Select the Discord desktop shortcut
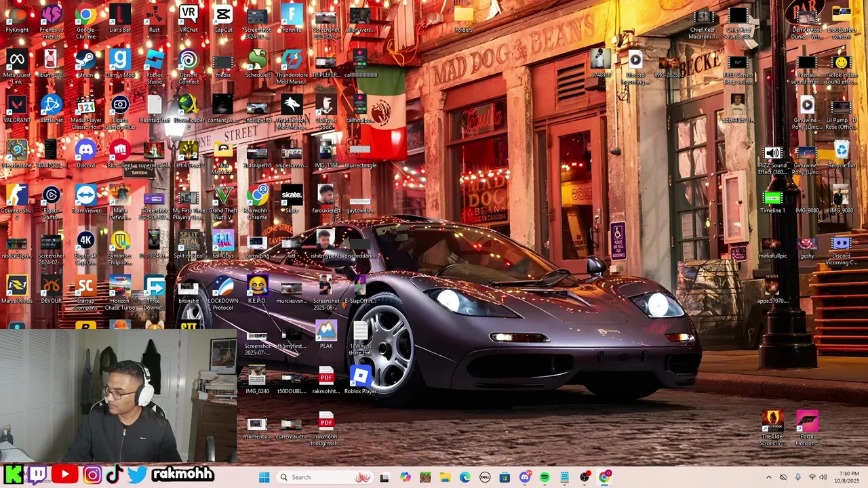This screenshot has width=868, height=488. tap(85, 155)
